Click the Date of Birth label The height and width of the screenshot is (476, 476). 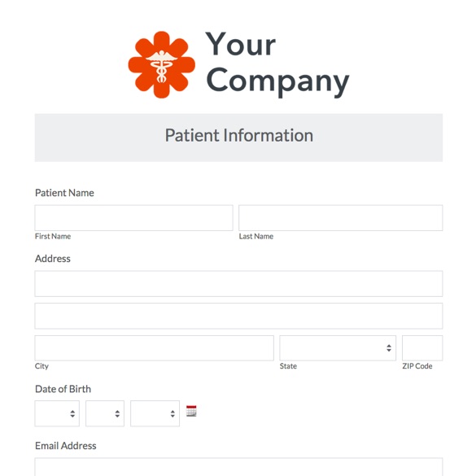pos(63,389)
